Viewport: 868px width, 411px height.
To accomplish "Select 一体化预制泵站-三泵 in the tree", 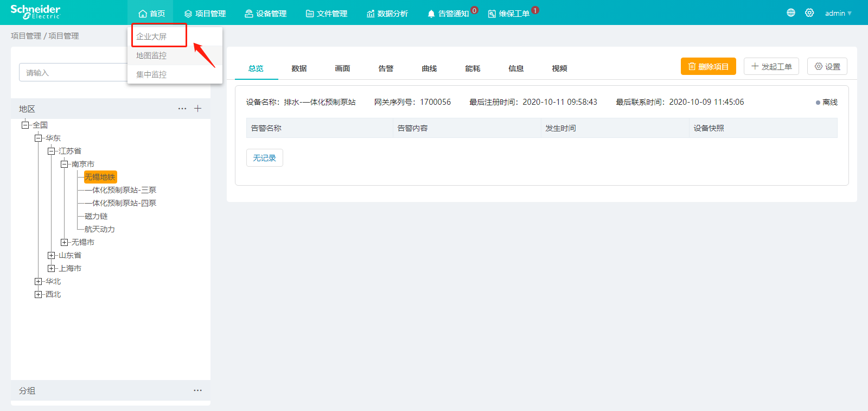I will [x=120, y=190].
